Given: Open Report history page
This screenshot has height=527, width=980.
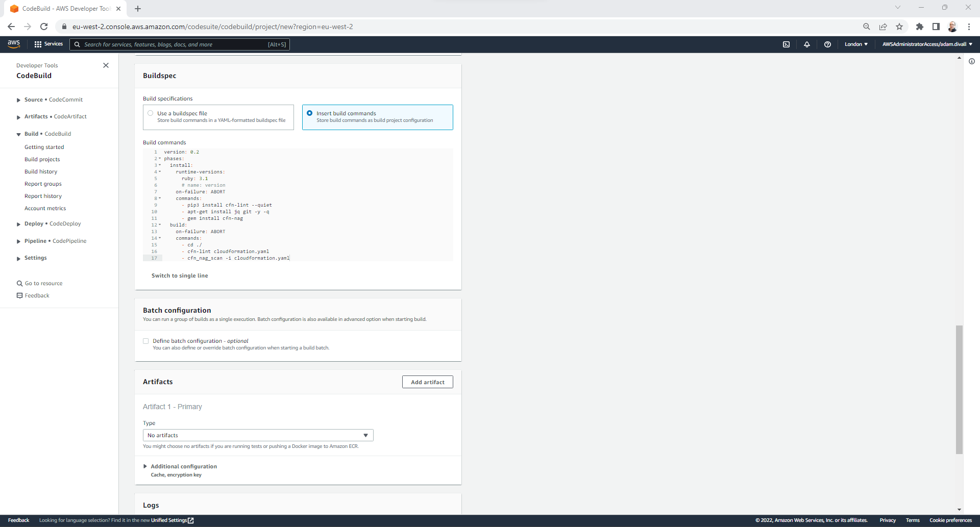Looking at the screenshot, I should 43,196.
